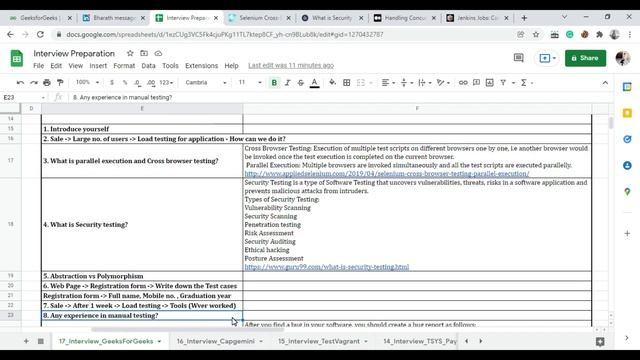Screen dimensions: 640x360
Task: Click the Move to folder icon
Action: (144, 53)
